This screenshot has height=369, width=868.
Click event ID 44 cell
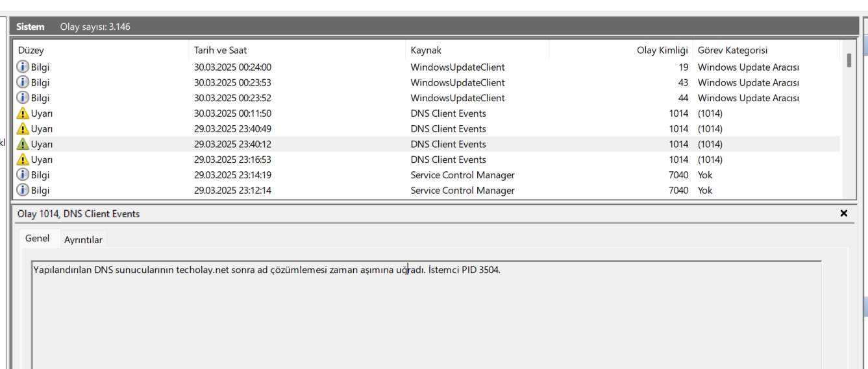click(683, 98)
